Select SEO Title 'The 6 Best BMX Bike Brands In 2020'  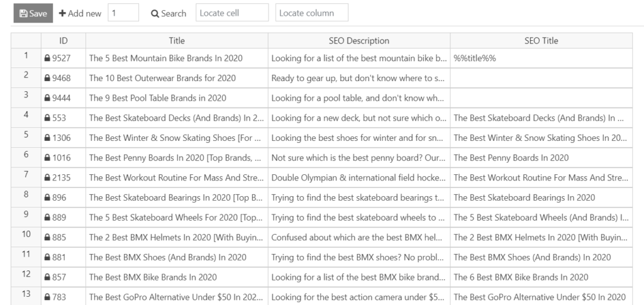pos(541,277)
